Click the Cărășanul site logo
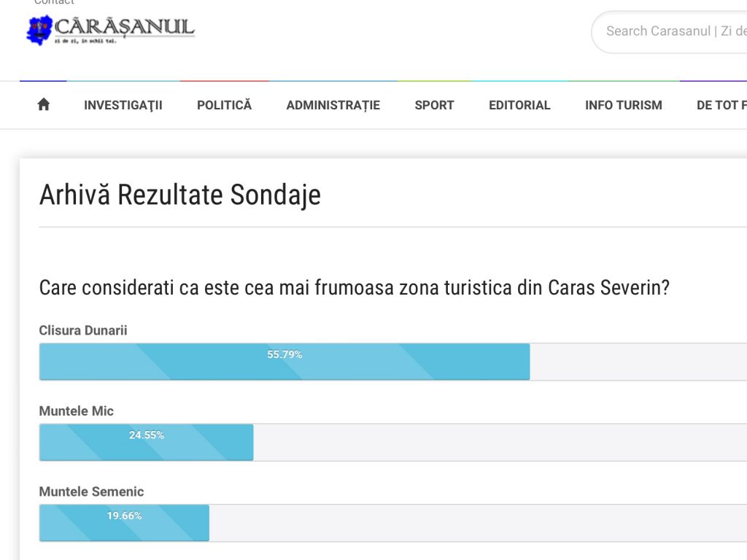Screen dimensions: 747x560 point(111,29)
